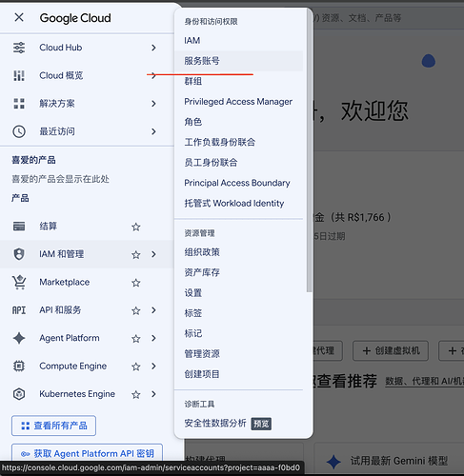Open Principal Access Boundary

238,183
